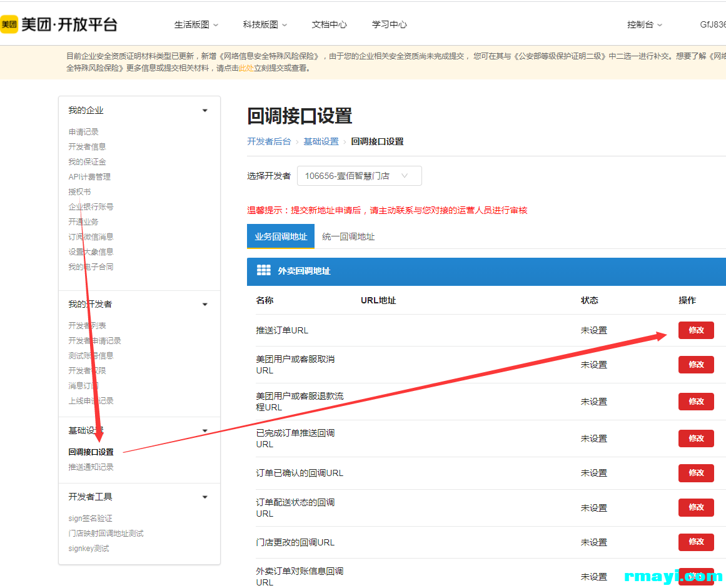Image resolution: width=726 pixels, height=588 pixels.
Task: Open 推送通知记录 in the sidebar
Action: (x=91, y=467)
